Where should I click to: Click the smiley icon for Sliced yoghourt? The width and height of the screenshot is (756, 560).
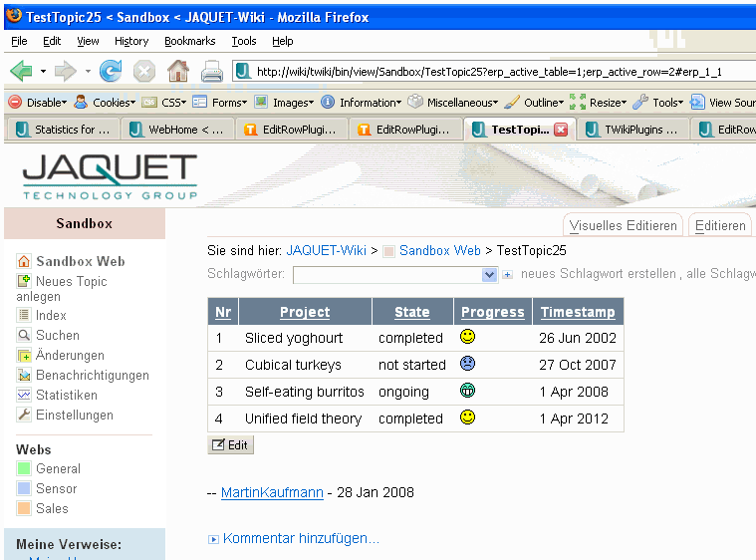click(467, 337)
